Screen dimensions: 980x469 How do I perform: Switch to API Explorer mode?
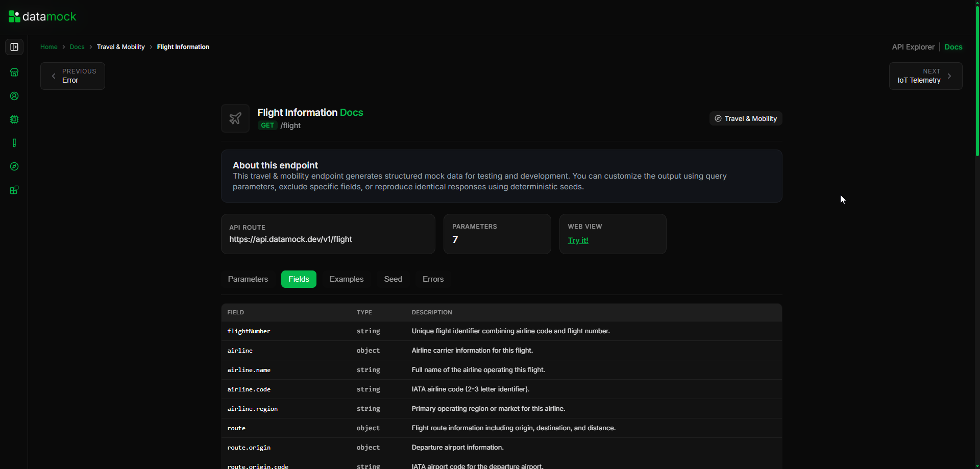pyautogui.click(x=913, y=46)
